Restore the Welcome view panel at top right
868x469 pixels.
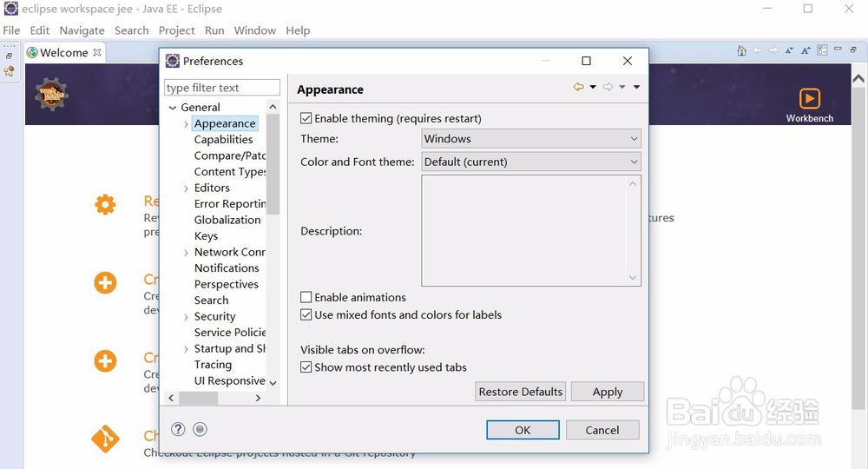[853, 50]
